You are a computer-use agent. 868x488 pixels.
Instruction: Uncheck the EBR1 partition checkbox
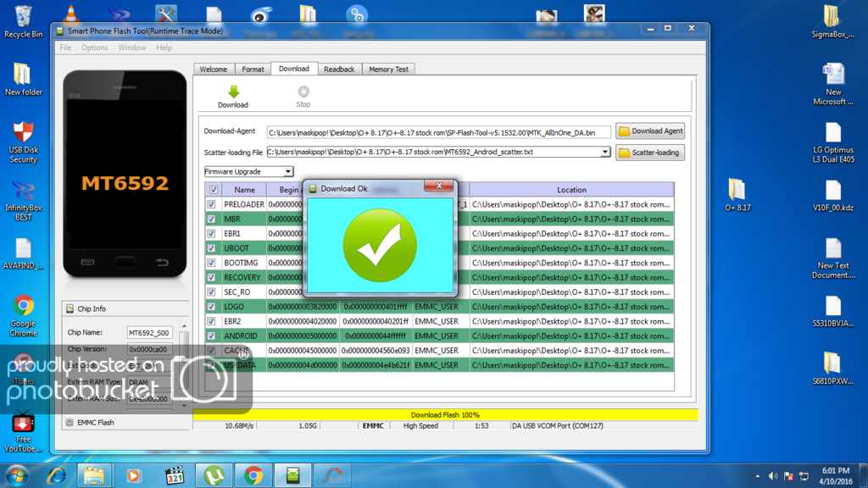(x=211, y=234)
